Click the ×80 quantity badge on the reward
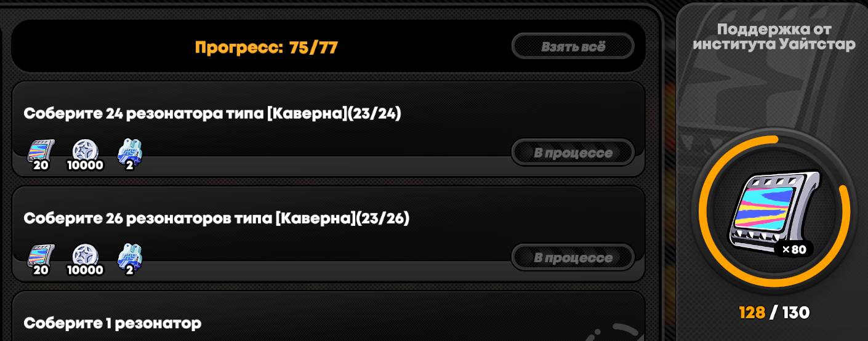This screenshot has width=868, height=341. (794, 249)
